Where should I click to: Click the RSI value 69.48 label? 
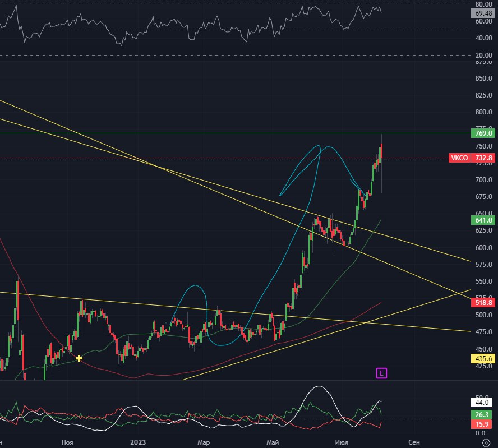483,13
